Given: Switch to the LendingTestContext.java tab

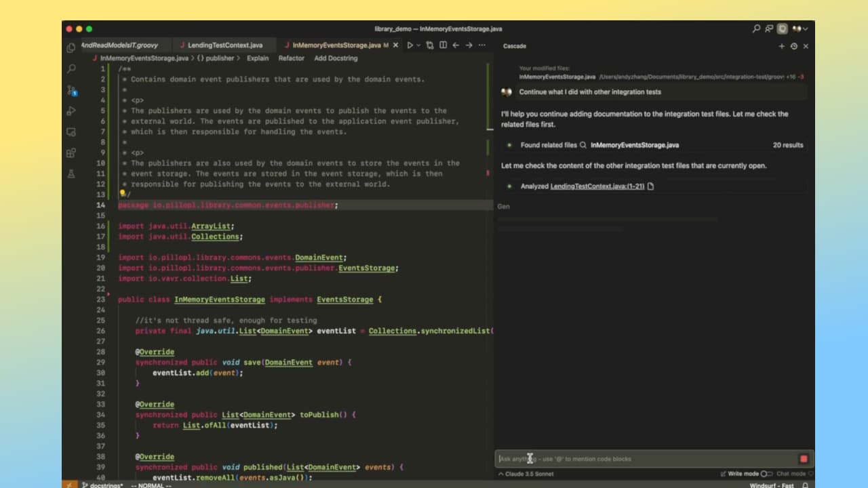Looking at the screenshot, I should point(224,45).
